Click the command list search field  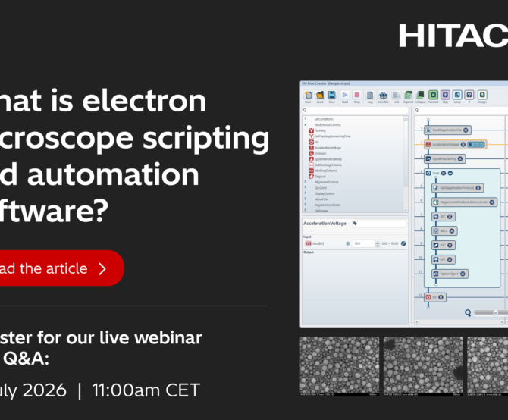(355, 111)
